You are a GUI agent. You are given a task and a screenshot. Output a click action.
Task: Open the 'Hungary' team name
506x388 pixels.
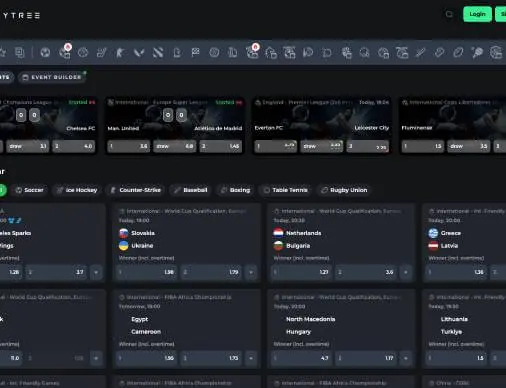(x=298, y=332)
